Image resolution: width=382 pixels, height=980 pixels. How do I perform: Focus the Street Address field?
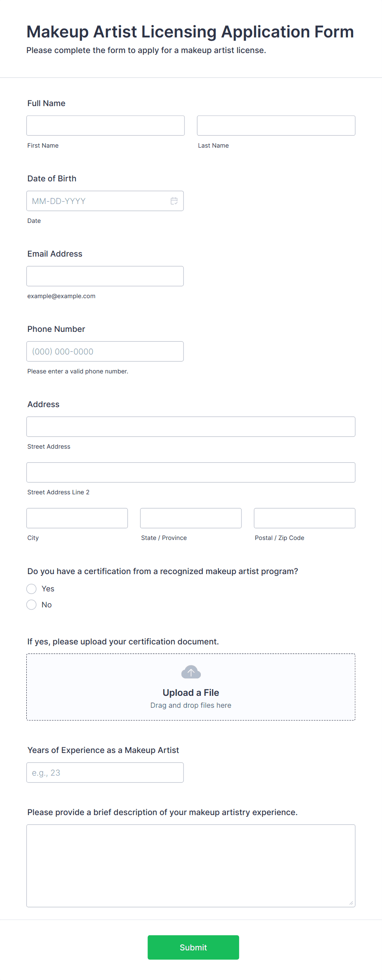click(191, 426)
